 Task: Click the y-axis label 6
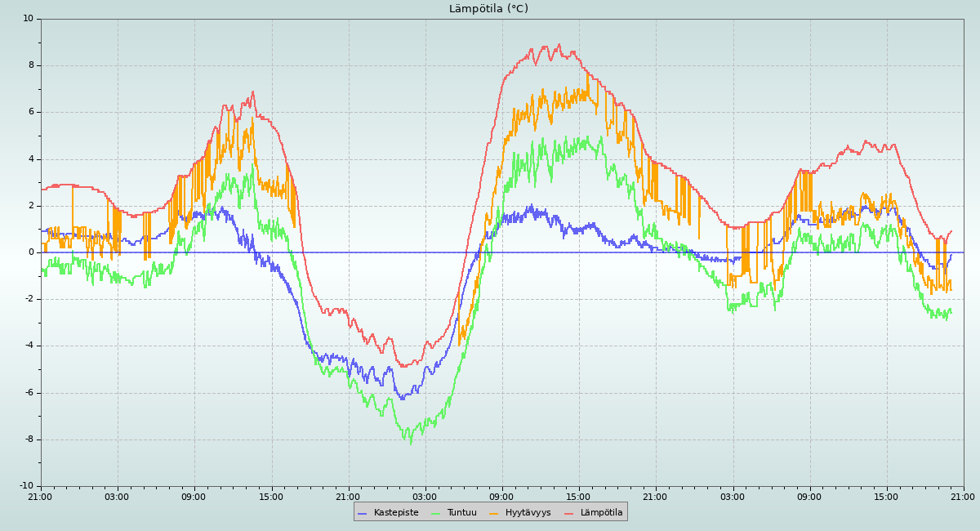(31, 112)
